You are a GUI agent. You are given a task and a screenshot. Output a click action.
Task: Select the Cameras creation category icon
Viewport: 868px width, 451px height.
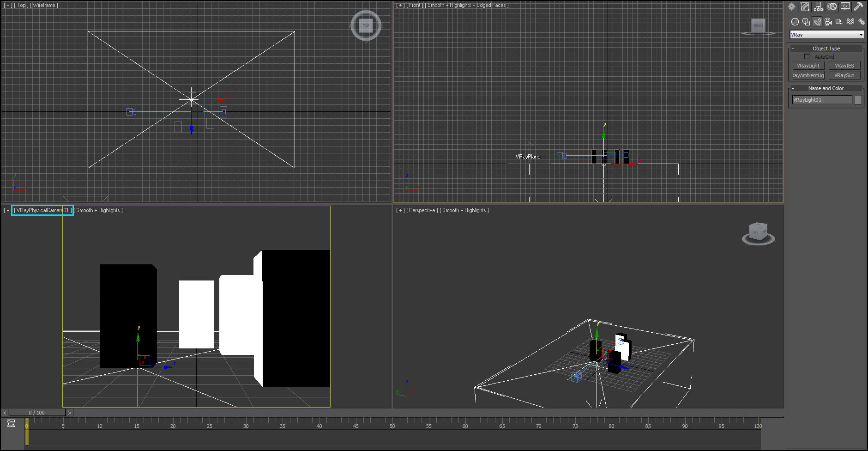pos(828,22)
